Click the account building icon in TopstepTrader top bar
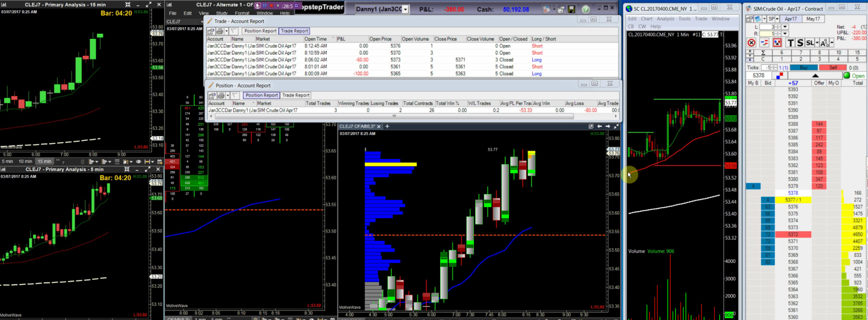Viewport: 868px width, 320px height. coord(561,9)
